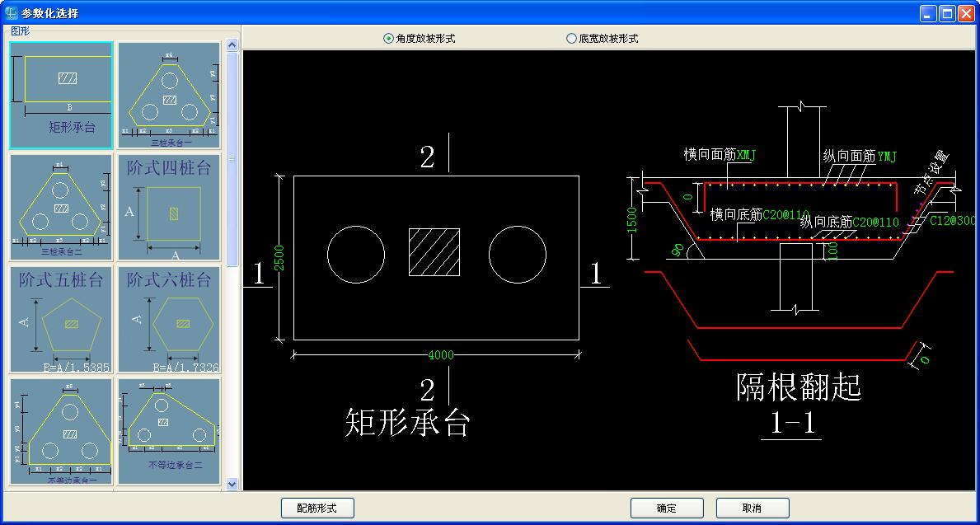Edit the 横向底筋 C20@110 value
Screen dimensions: 980x525
click(786, 214)
